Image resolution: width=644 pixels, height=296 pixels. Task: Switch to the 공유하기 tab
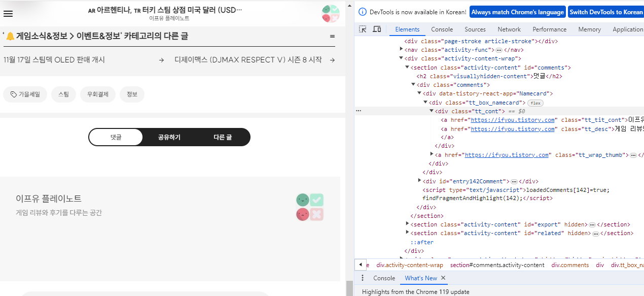169,137
